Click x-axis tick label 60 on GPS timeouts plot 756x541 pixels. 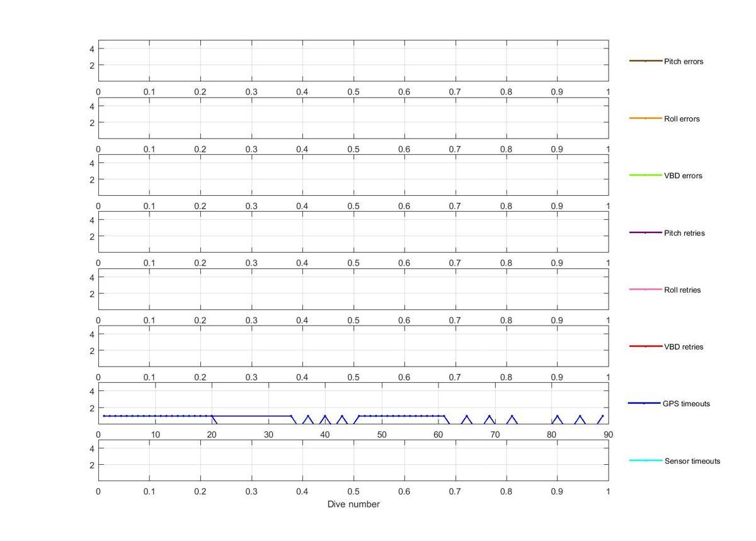click(438, 435)
